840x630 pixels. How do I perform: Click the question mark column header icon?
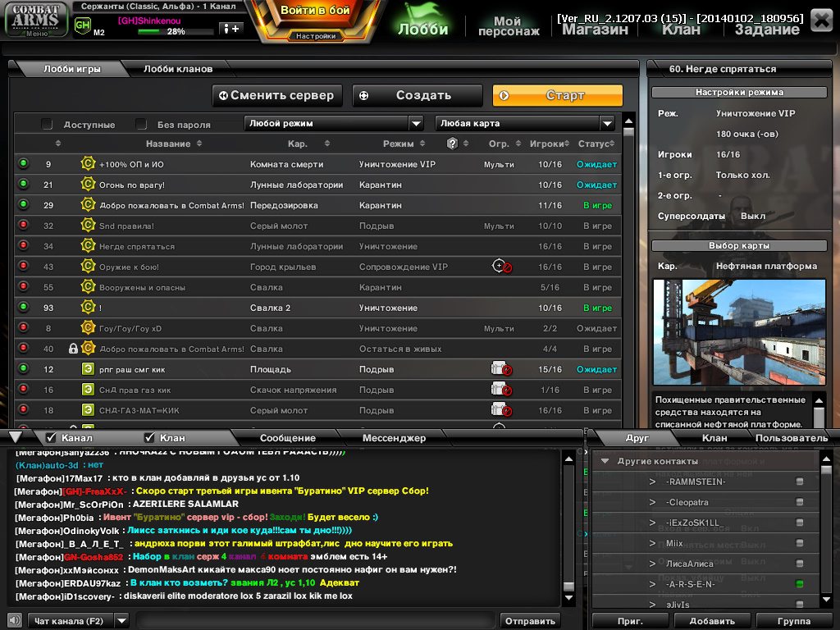(452, 143)
